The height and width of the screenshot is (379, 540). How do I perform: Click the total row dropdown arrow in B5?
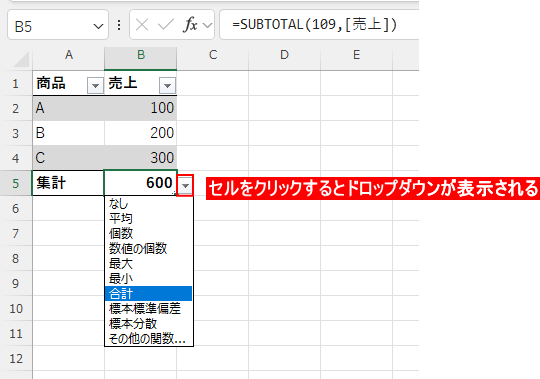[x=185, y=186]
